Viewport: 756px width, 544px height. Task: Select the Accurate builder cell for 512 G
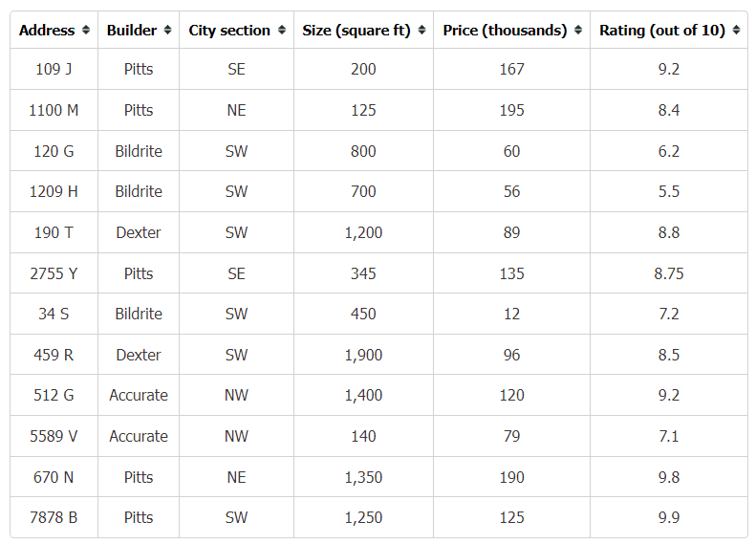coord(139,395)
